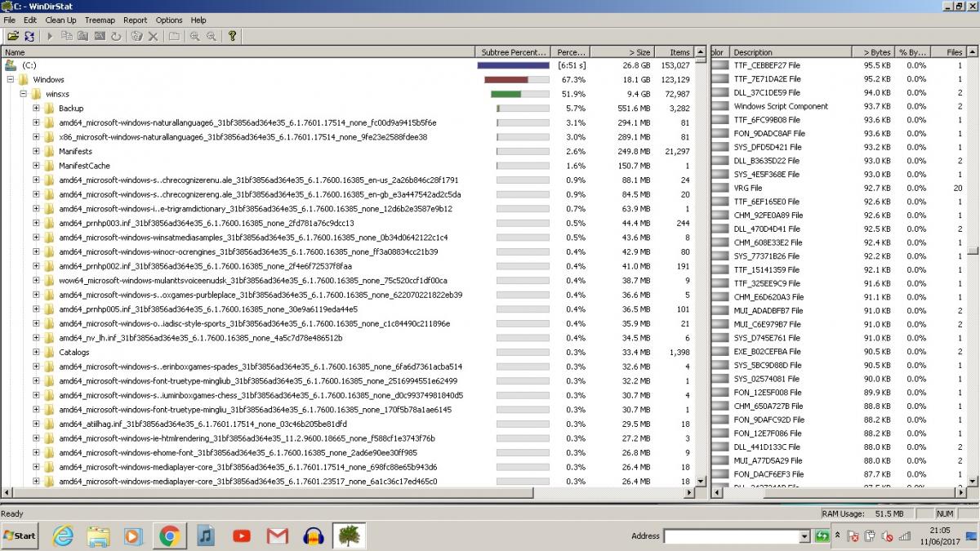Screen dimensions: 980x551
Task: Expand the Backup folder node
Action: [37, 109]
